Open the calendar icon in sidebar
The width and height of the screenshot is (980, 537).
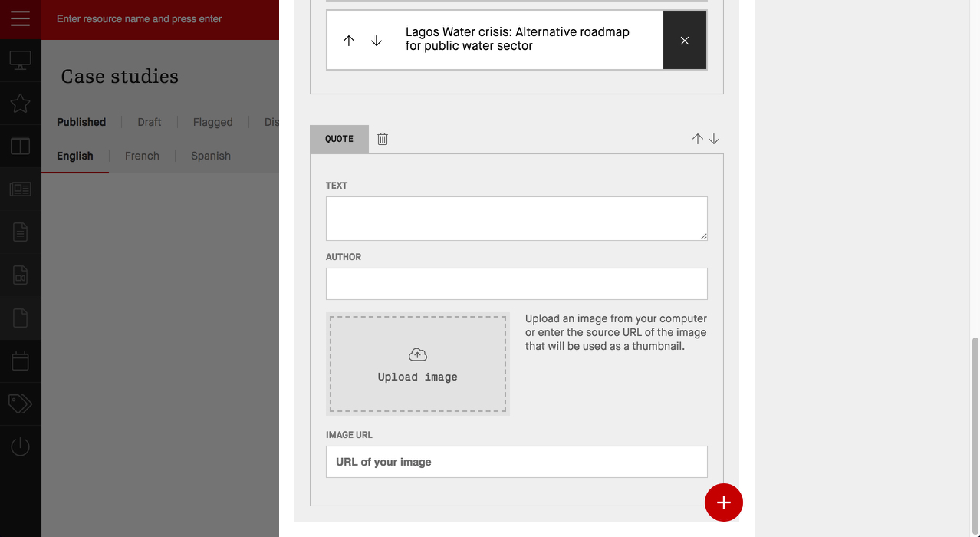coord(21,361)
